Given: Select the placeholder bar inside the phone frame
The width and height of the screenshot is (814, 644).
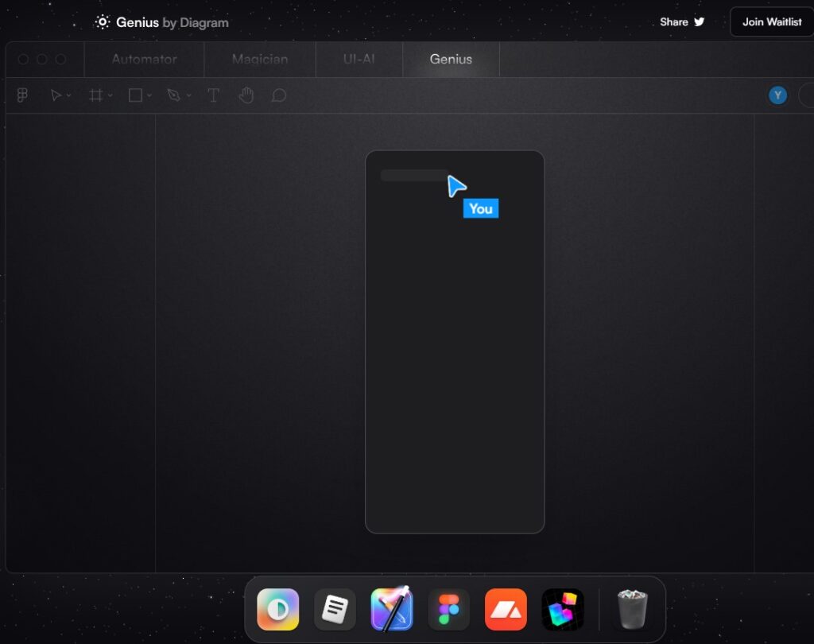Looking at the screenshot, I should point(413,175).
